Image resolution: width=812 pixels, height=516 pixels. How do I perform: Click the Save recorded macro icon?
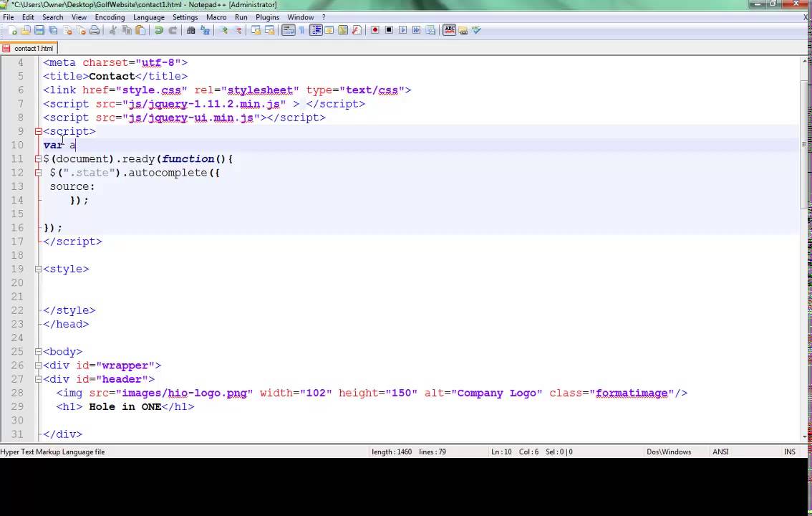point(430,31)
